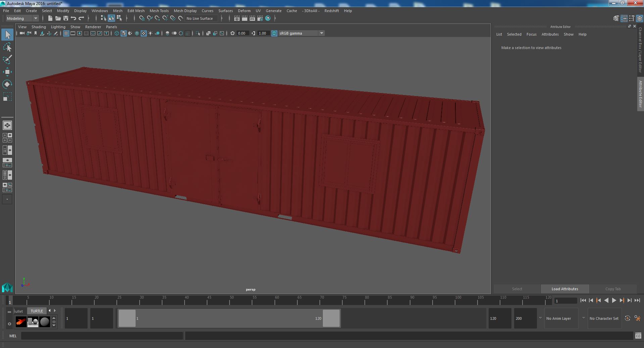Render the current frame
The height and width of the screenshot is (348, 644).
(245, 18)
